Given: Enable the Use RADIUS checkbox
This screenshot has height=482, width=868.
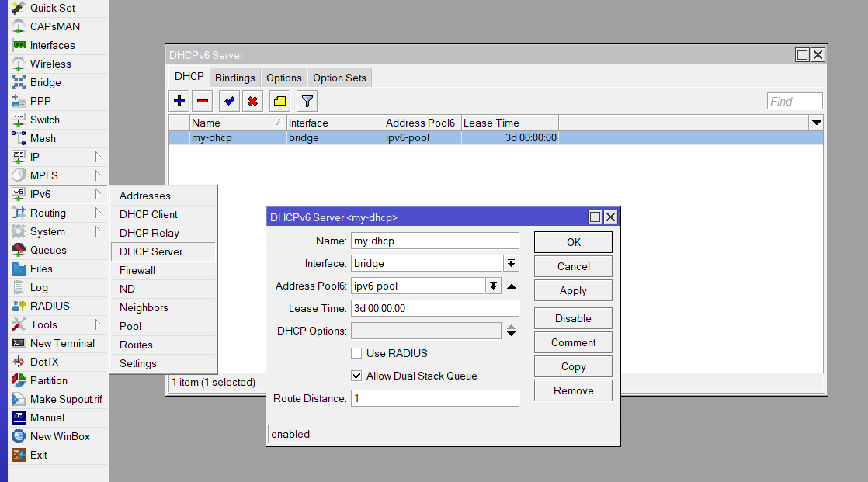Looking at the screenshot, I should tap(356, 353).
